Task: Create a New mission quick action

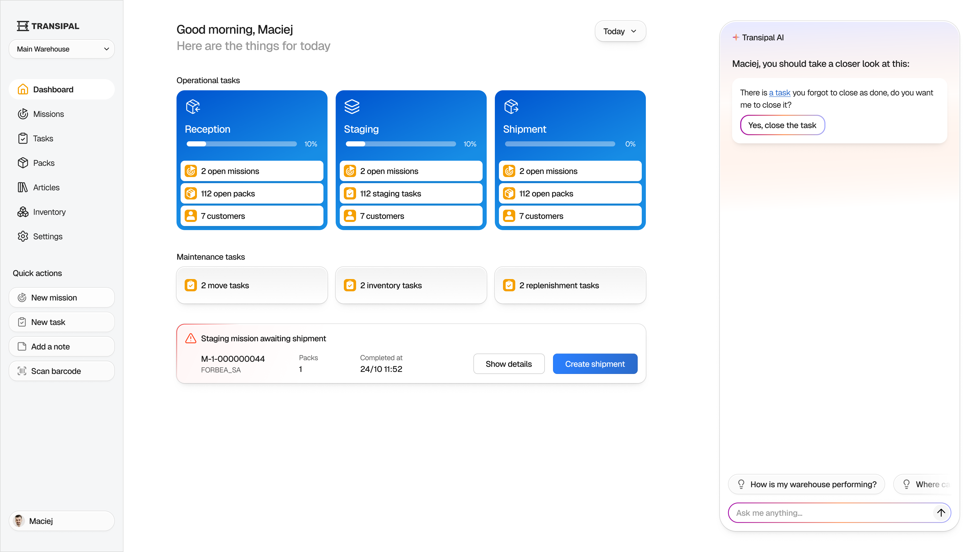Action: [62, 297]
